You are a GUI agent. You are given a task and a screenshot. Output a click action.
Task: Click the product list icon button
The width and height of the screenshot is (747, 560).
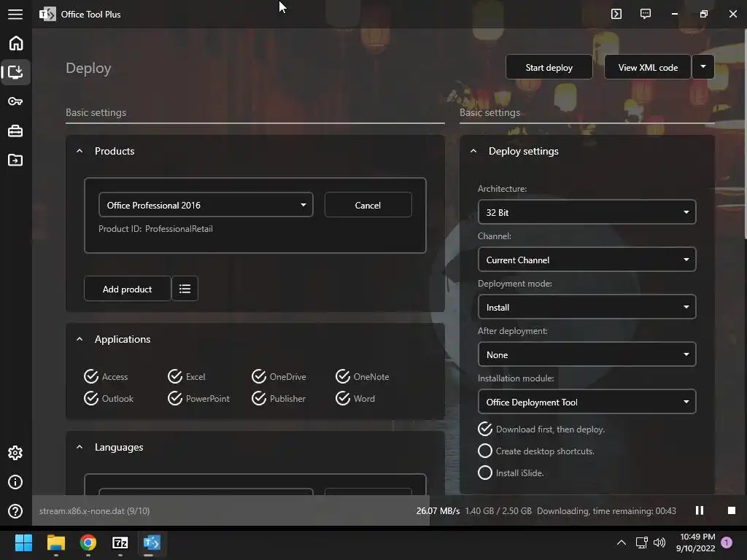pos(185,289)
